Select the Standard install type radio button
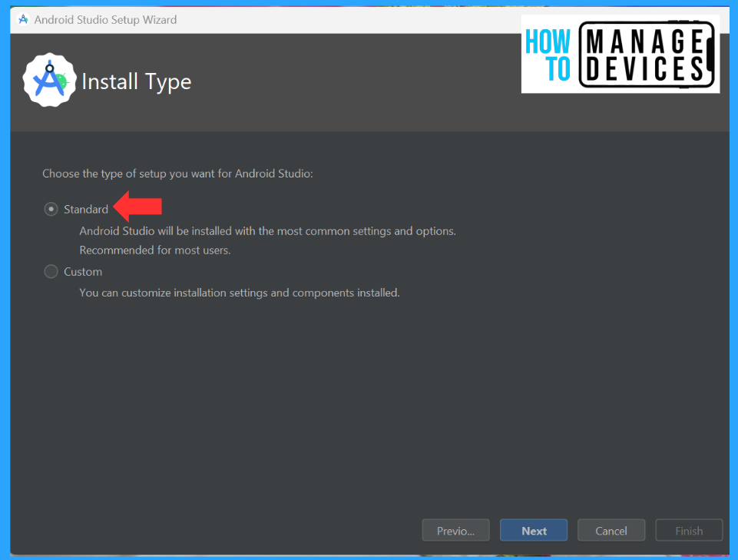 point(51,209)
